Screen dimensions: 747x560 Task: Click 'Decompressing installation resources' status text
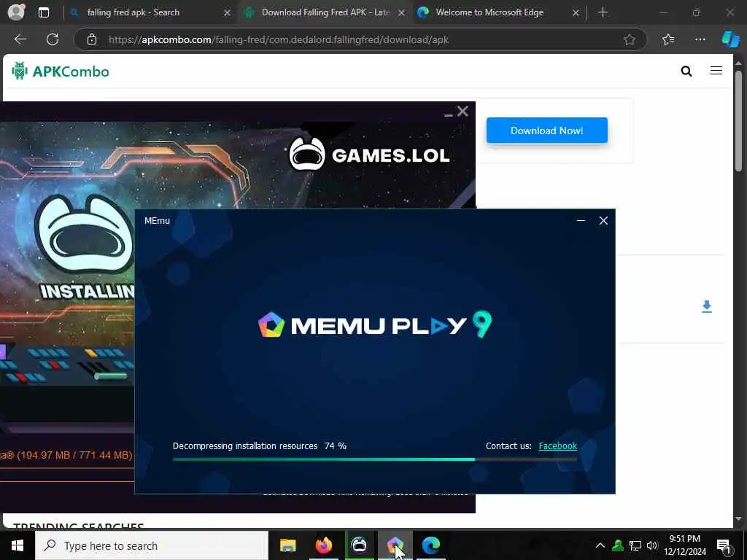click(245, 446)
